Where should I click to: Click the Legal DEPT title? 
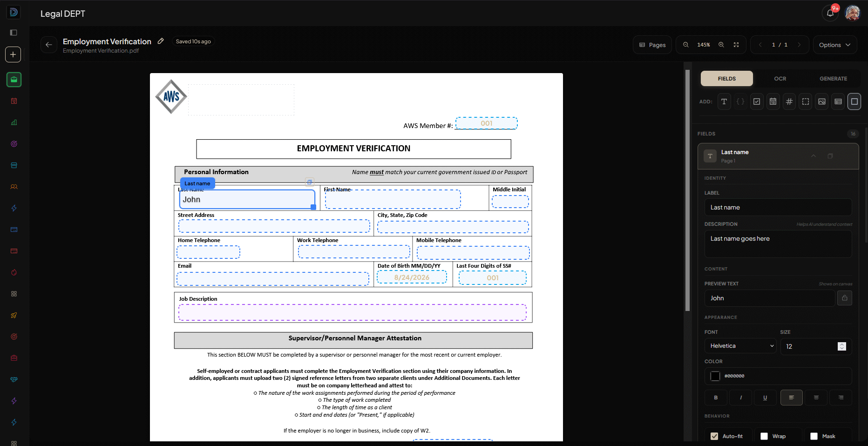(63, 14)
